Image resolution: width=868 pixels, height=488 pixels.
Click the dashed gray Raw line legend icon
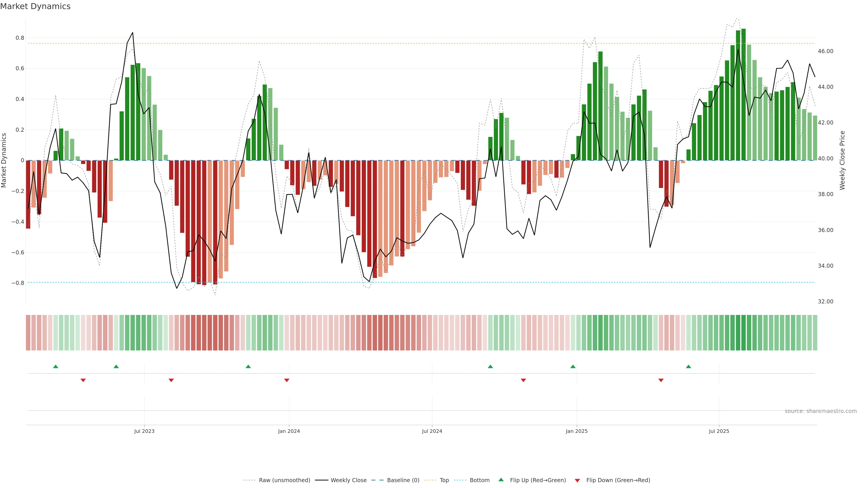tap(249, 480)
